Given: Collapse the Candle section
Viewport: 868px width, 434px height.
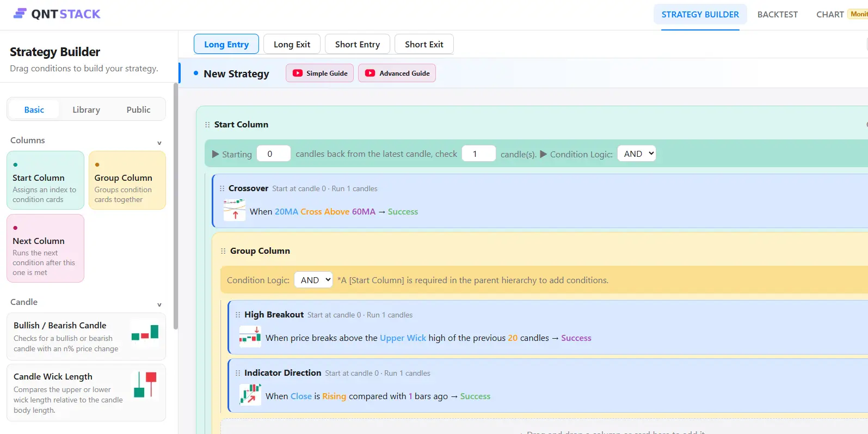Looking at the screenshot, I should [x=159, y=305].
